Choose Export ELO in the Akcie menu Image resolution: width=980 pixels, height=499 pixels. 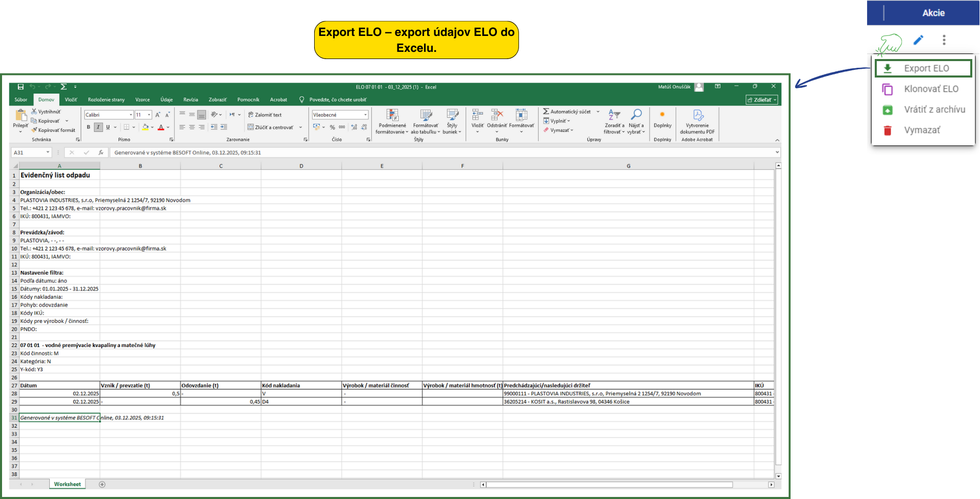(x=926, y=69)
